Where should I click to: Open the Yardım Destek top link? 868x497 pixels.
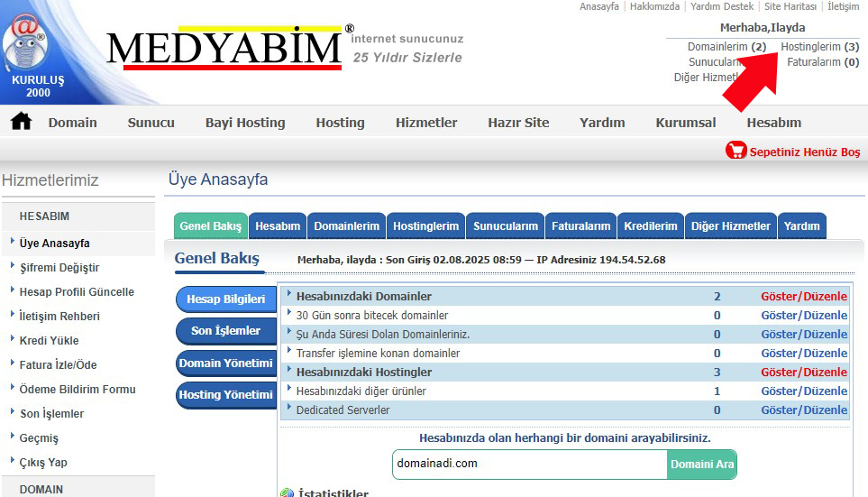(722, 6)
